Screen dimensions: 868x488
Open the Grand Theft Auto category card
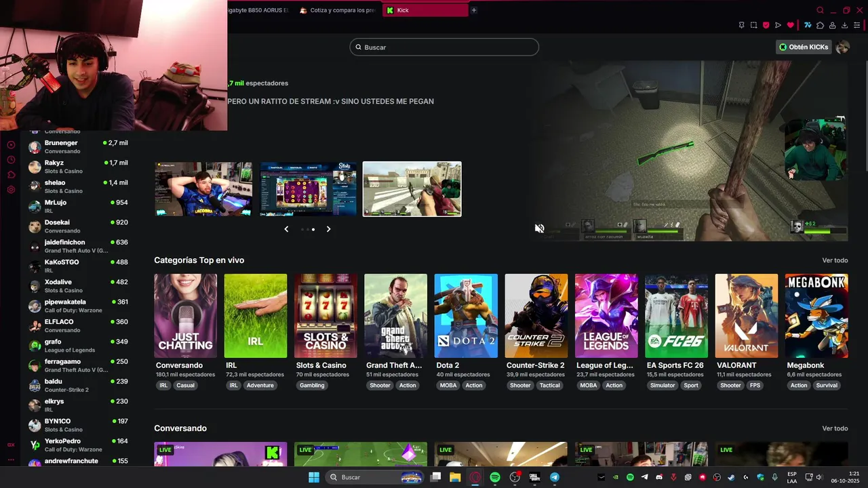(396, 316)
